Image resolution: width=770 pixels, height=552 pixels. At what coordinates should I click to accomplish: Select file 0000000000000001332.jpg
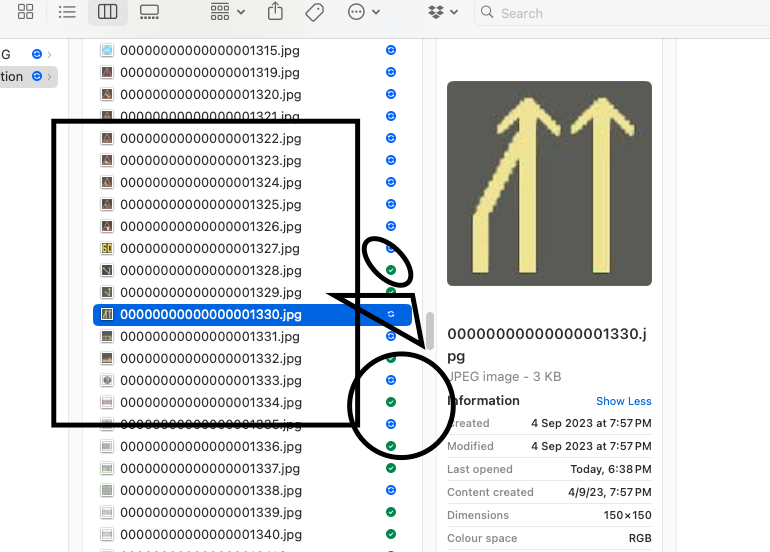coord(211,359)
